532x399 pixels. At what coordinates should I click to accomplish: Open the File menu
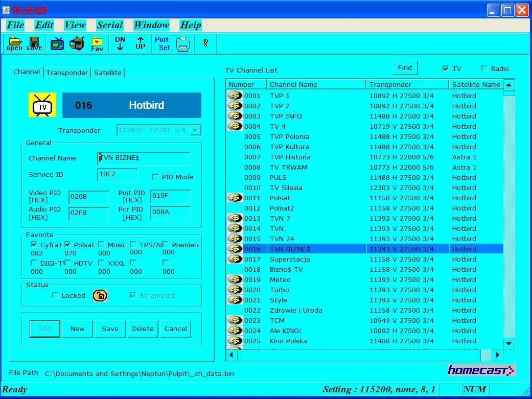pyautogui.click(x=15, y=25)
